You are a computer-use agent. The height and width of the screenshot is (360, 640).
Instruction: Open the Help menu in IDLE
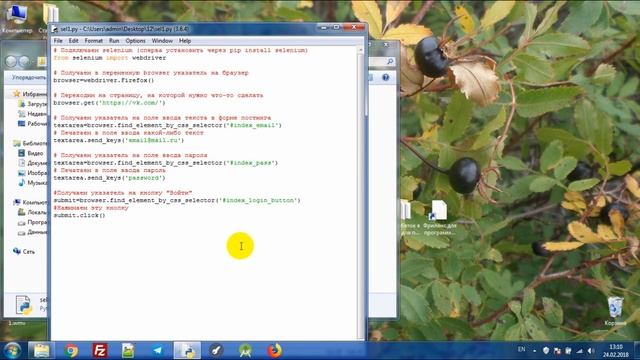185,41
